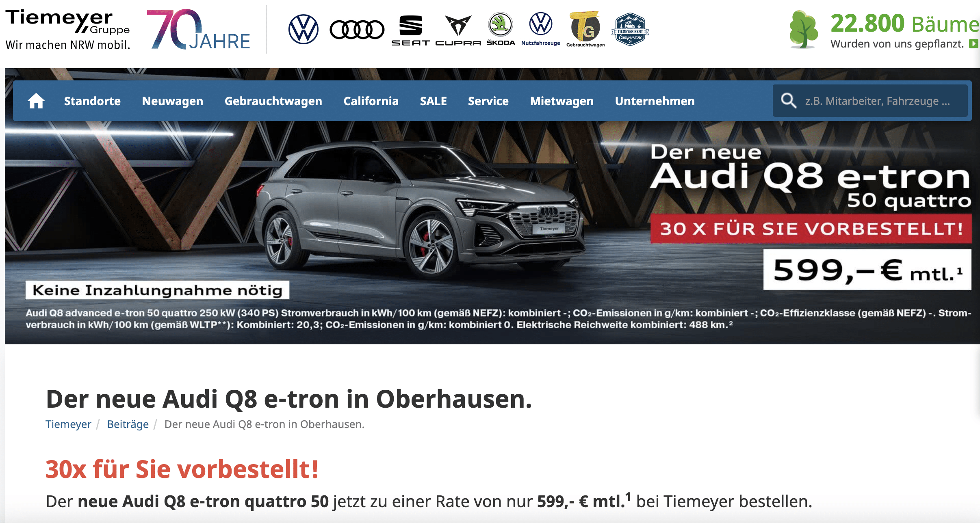The width and height of the screenshot is (980, 523).
Task: Open the Gebrauchtwagen navigation item
Action: (273, 101)
